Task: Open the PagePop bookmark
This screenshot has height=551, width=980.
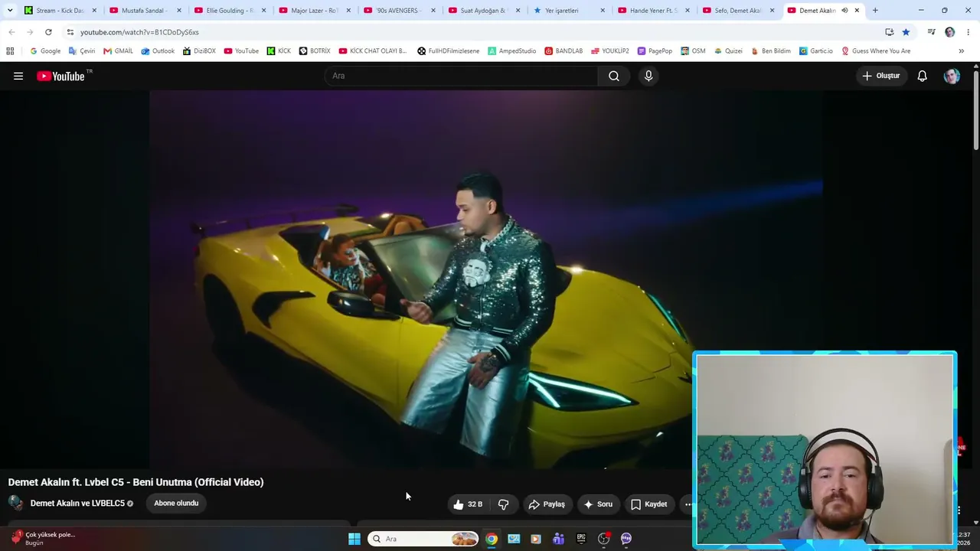Action: point(655,51)
